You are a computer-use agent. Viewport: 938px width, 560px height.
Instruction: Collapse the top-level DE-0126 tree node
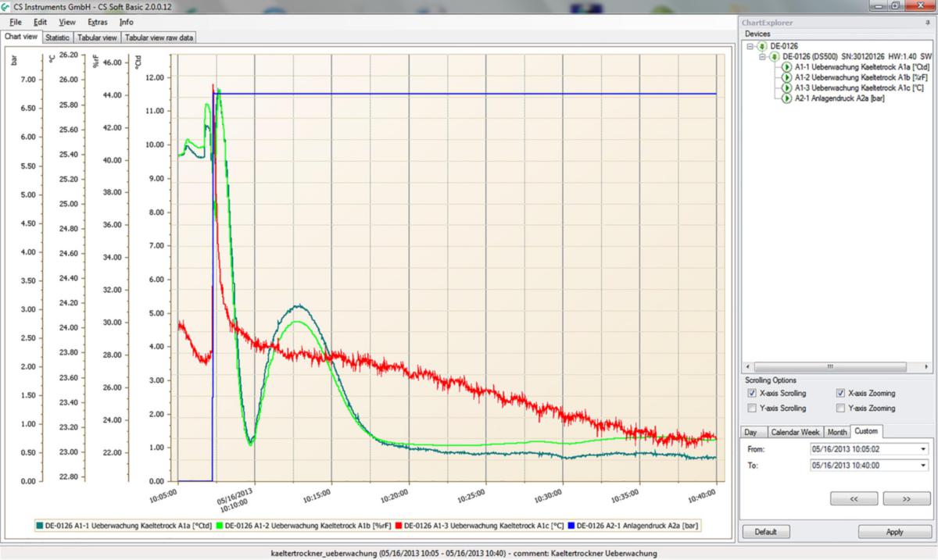(750, 46)
